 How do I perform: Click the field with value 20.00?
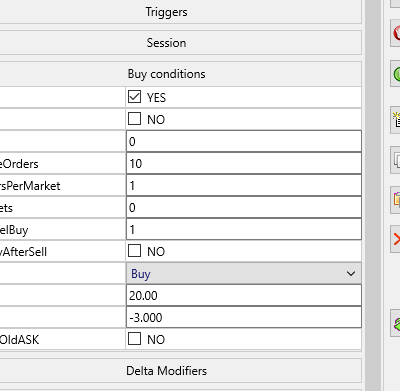244,295
